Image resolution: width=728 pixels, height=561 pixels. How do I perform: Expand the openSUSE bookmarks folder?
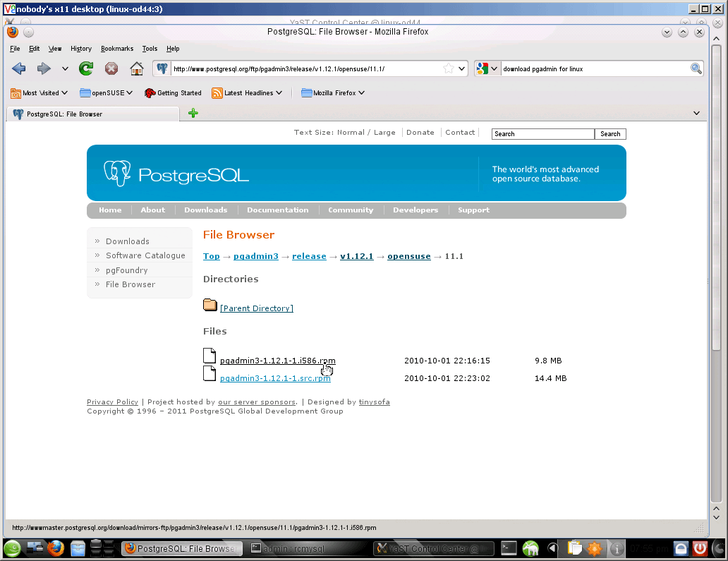point(107,93)
